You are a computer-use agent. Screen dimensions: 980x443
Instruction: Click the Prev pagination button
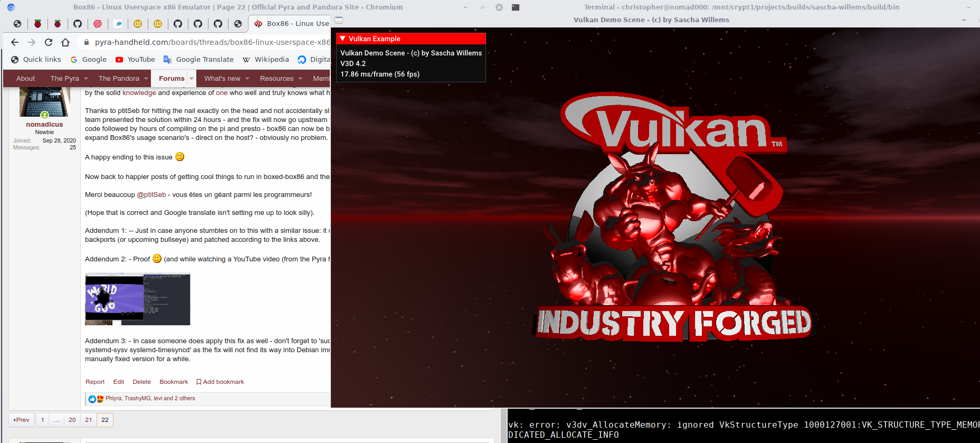(22, 420)
